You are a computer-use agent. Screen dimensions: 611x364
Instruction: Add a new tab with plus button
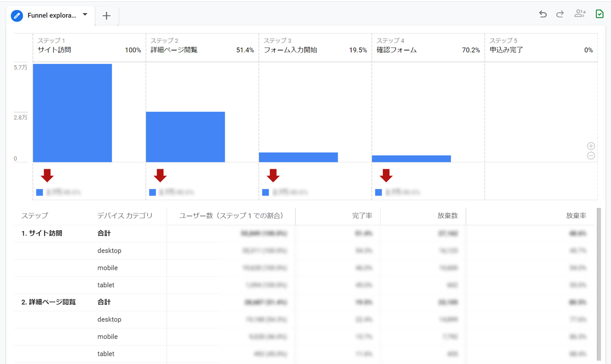tap(106, 16)
